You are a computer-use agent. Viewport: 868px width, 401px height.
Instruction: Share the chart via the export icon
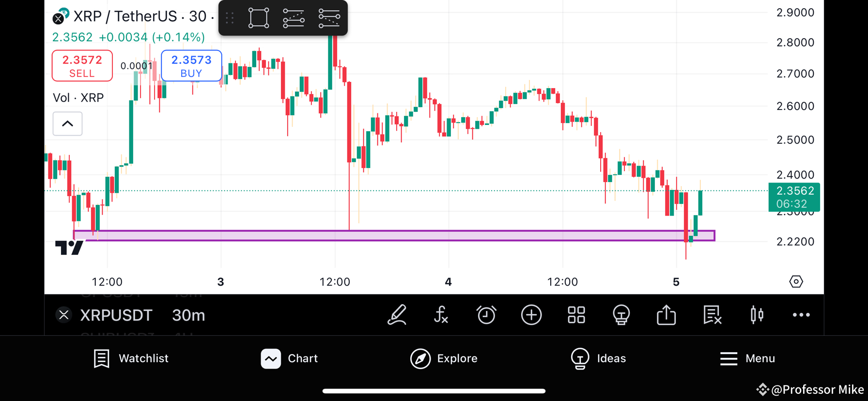[666, 315]
